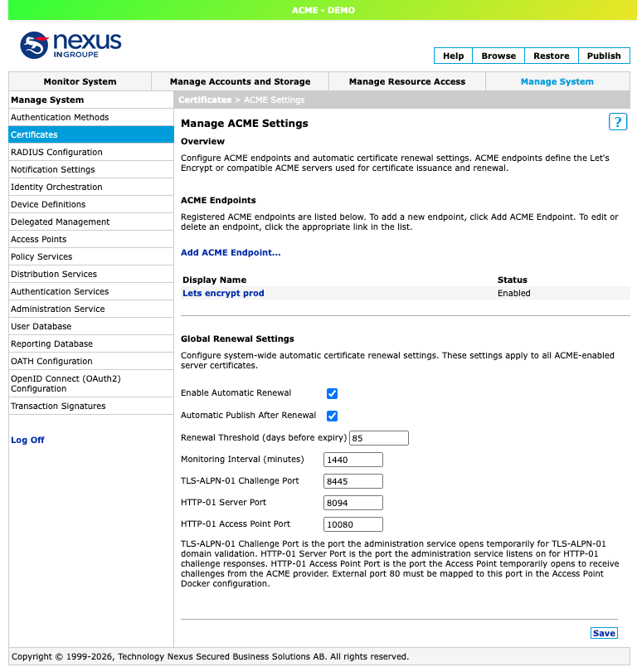Click the Manage ACME Settings title
The height and width of the screenshot is (672, 637).
244,124
